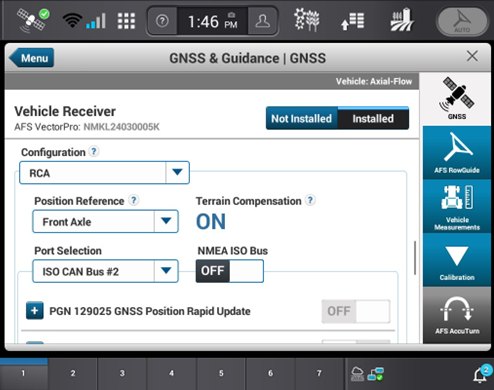
Task: Tap the Vehicle: Axial-Flow label
Action: (x=374, y=81)
